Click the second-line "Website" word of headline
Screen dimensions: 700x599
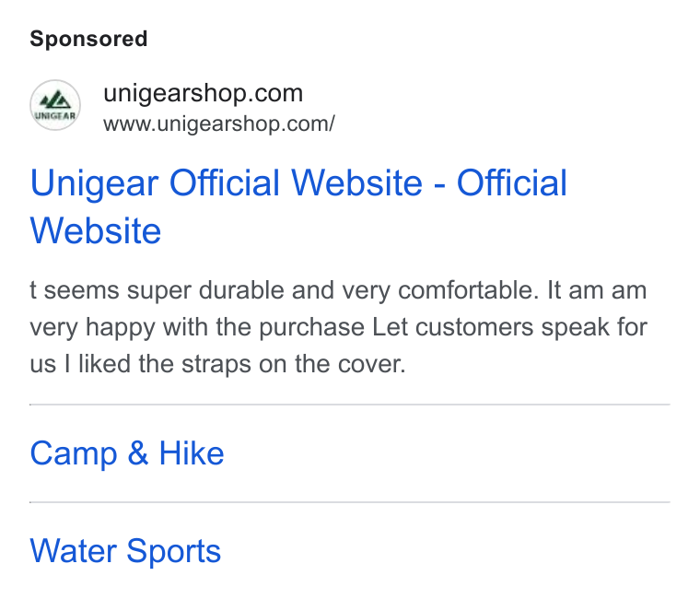[x=96, y=231]
